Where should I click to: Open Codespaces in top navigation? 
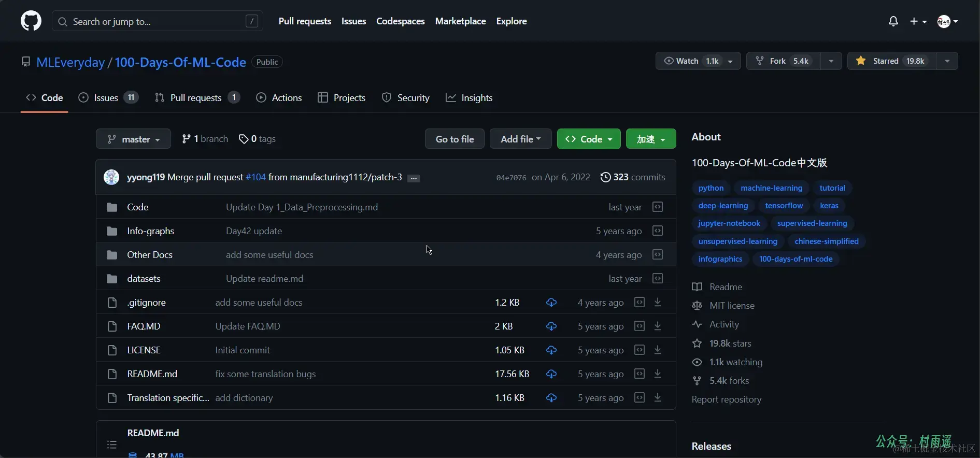400,21
